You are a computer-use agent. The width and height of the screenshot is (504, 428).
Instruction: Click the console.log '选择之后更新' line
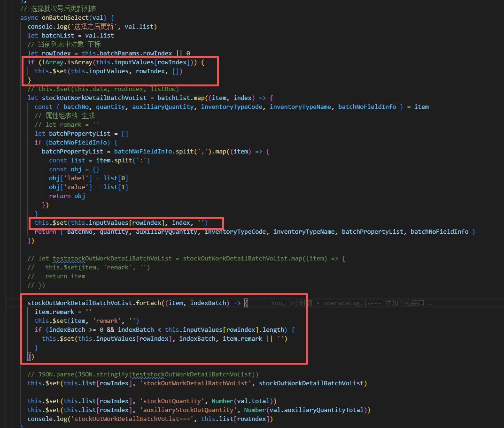[92, 27]
